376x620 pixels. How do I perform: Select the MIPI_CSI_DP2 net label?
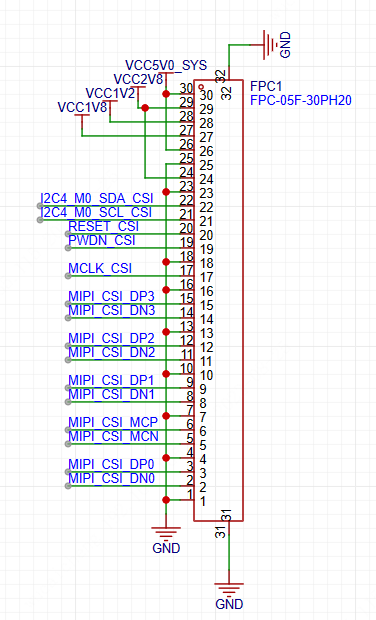[111, 338]
